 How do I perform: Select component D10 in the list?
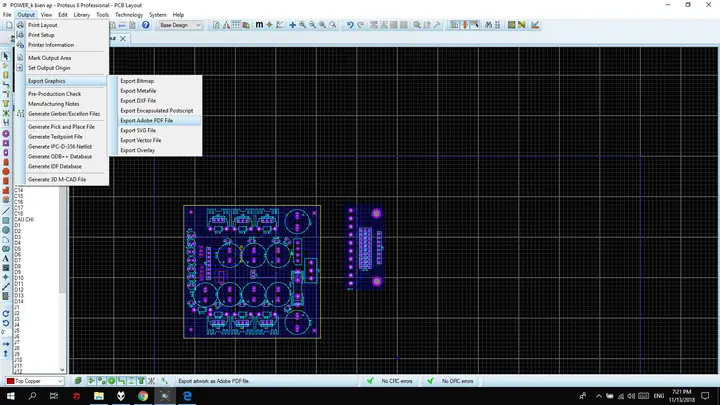click(19, 278)
